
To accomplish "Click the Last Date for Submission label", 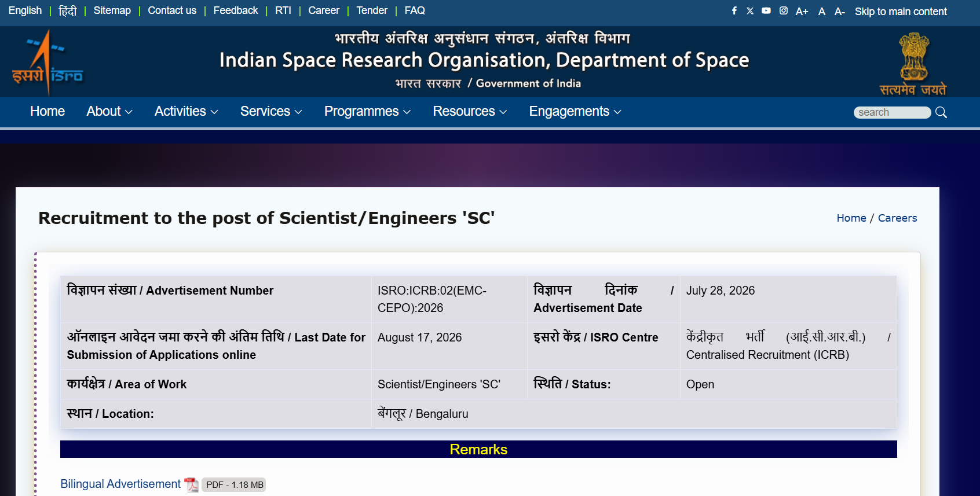I will (216, 346).
